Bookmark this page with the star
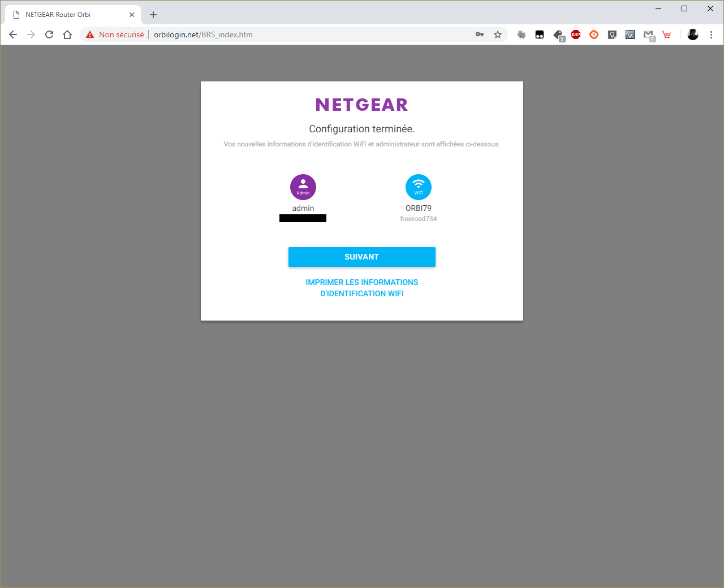The height and width of the screenshot is (588, 724). click(x=498, y=34)
